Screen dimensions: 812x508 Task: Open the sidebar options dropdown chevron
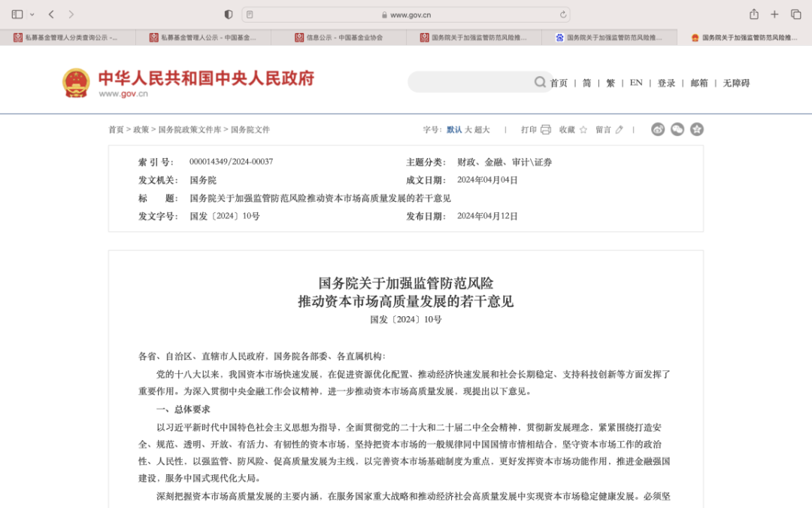(32, 14)
